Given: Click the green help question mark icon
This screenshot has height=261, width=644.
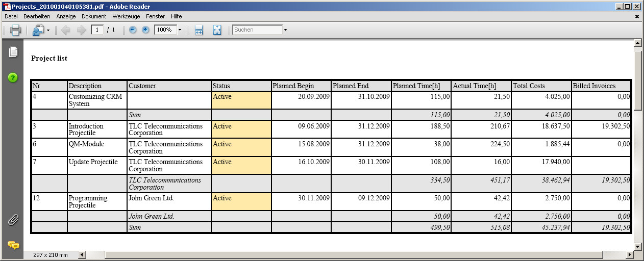Looking at the screenshot, I should (x=13, y=77).
